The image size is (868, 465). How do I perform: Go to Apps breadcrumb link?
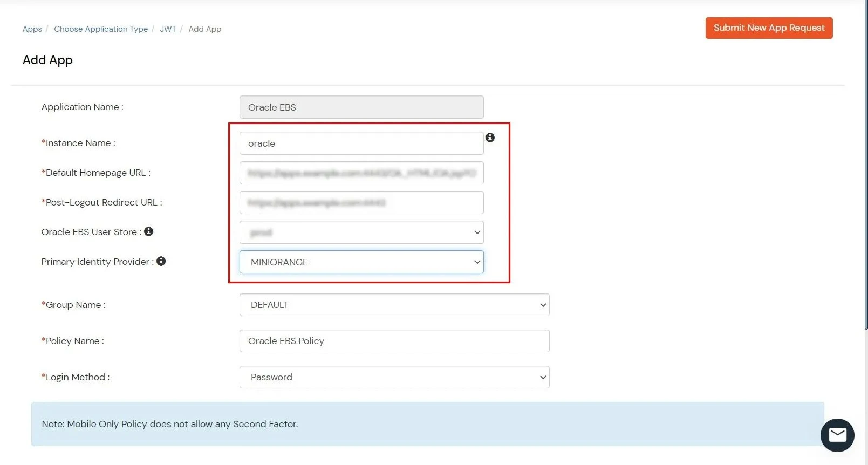32,29
